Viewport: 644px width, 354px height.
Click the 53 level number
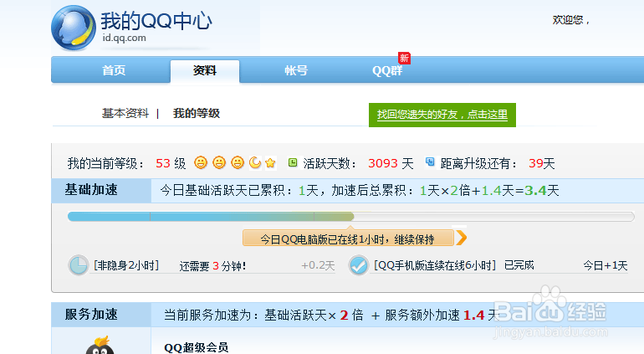pos(163,164)
